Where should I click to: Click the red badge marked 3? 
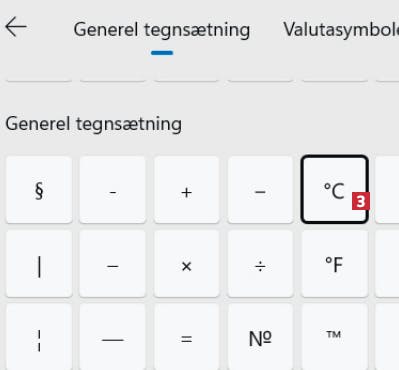(x=361, y=202)
